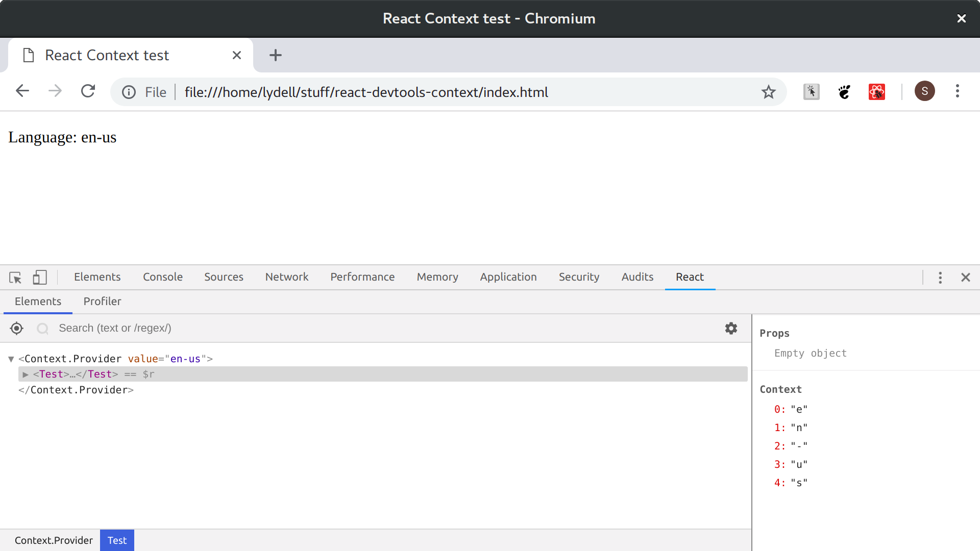Screen dimensions: 980x551
Task: Click the Test breadcrumb at bottom
Action: 117,540
